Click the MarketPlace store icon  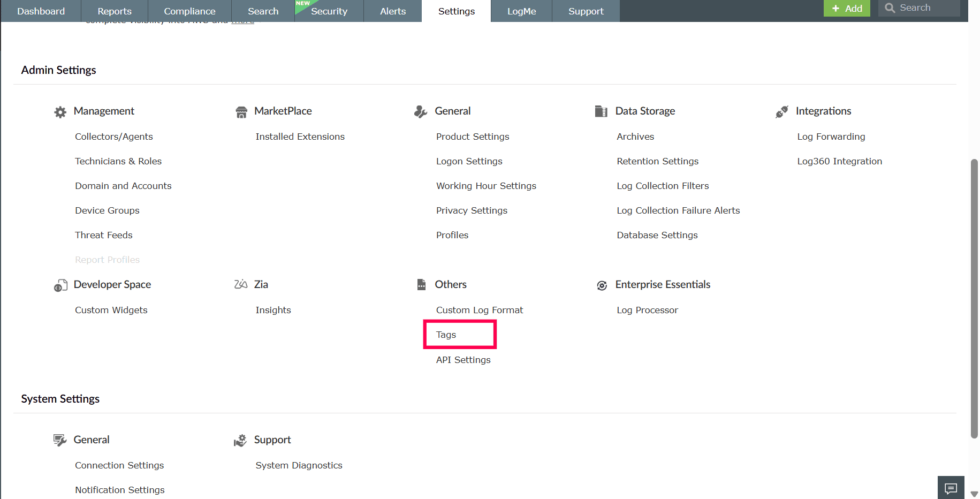pos(241,112)
